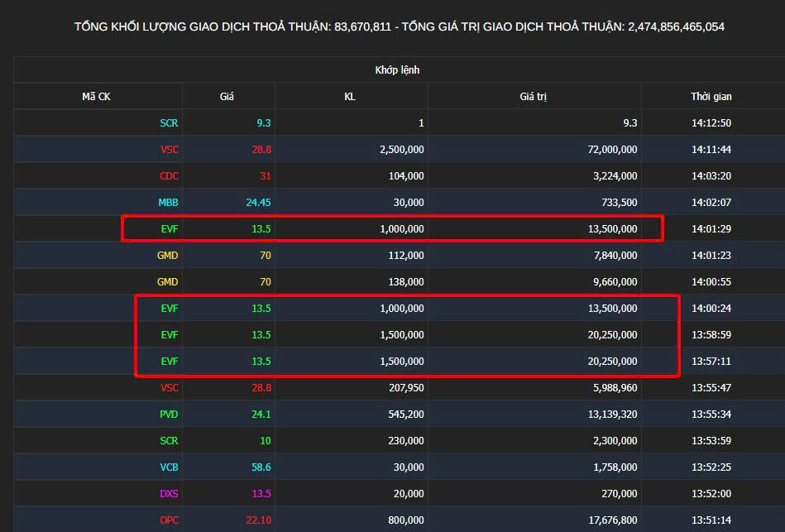The image size is (785, 532).
Task: Click the GMD ticker in the 14:00:55 row
Action: [167, 282]
